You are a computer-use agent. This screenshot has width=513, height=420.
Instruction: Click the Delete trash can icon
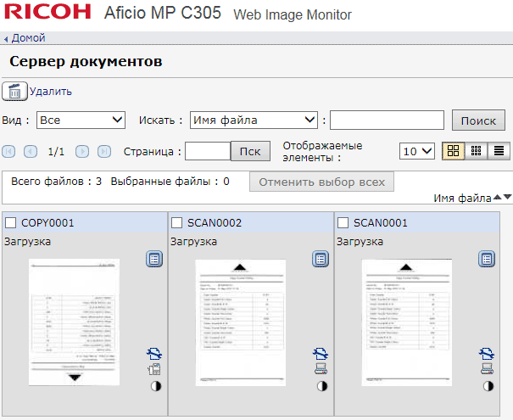point(14,92)
